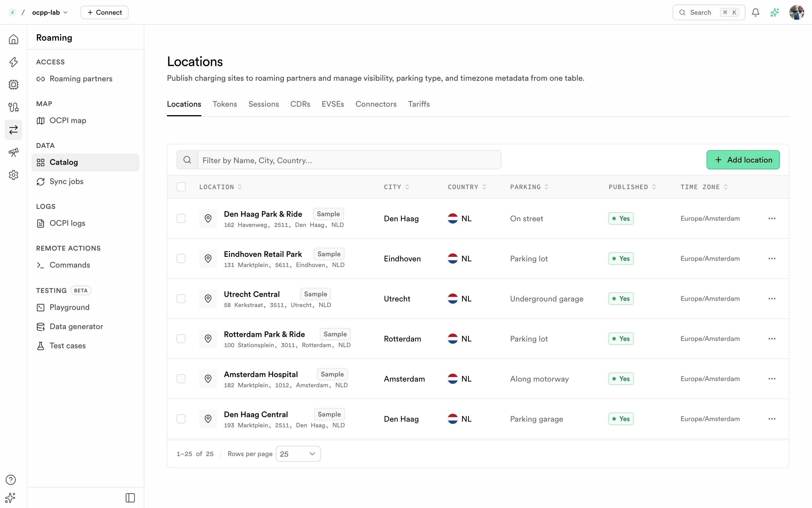Switch to the CDRs tab

[300, 104]
